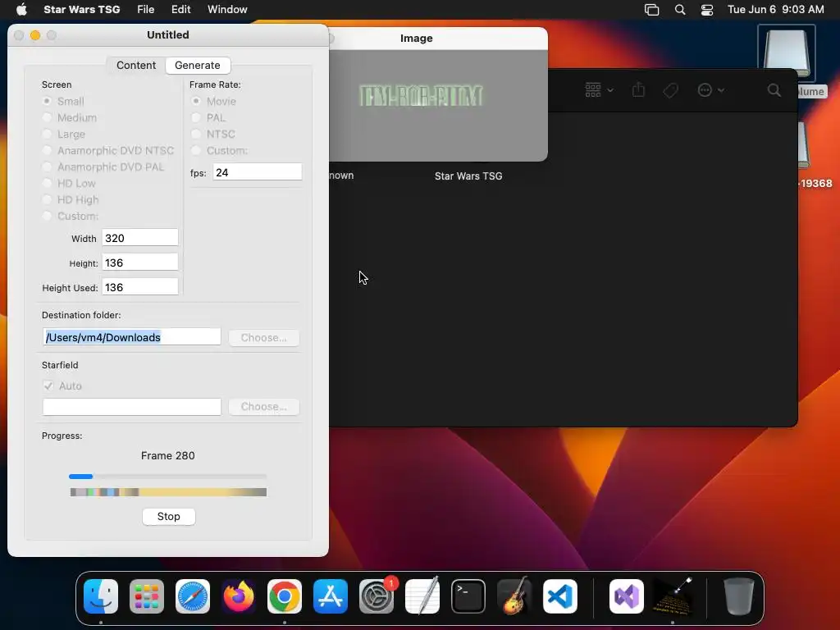
Task: Open the action ellipsis dropdown in Finder
Action: 711,90
